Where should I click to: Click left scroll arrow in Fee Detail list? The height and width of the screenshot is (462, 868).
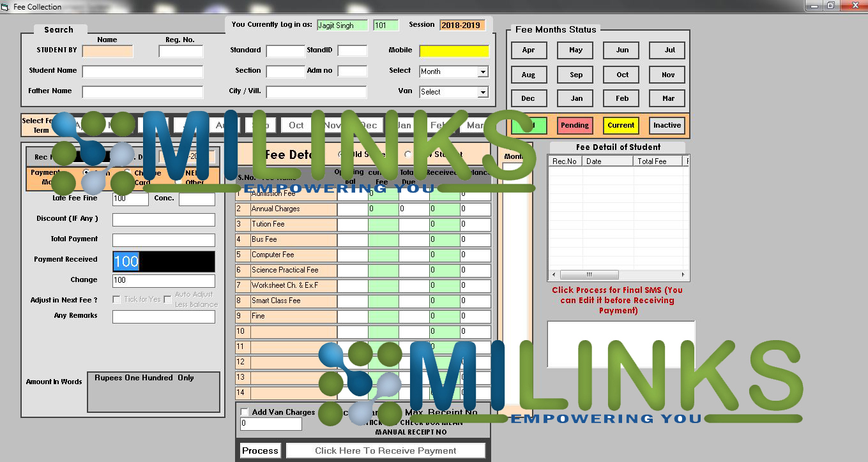coord(553,275)
